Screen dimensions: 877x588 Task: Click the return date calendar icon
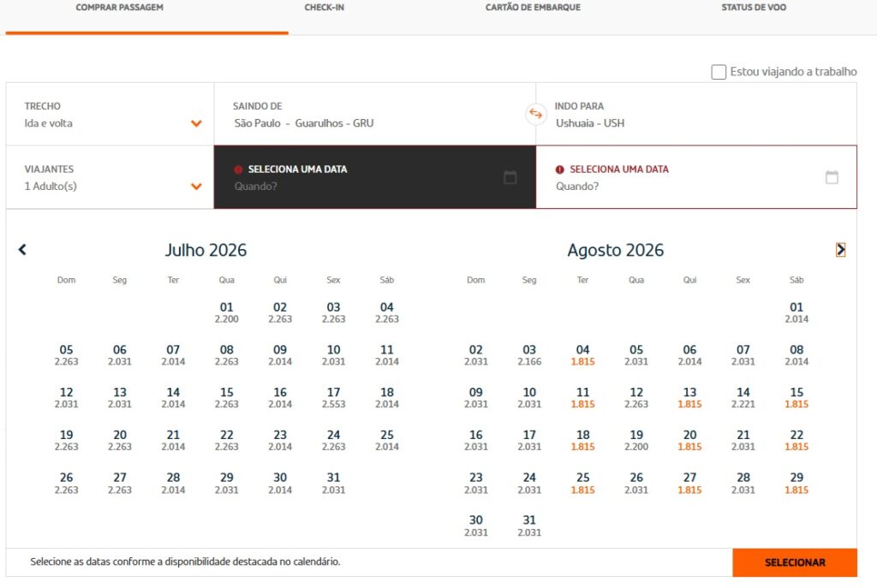coord(832,177)
